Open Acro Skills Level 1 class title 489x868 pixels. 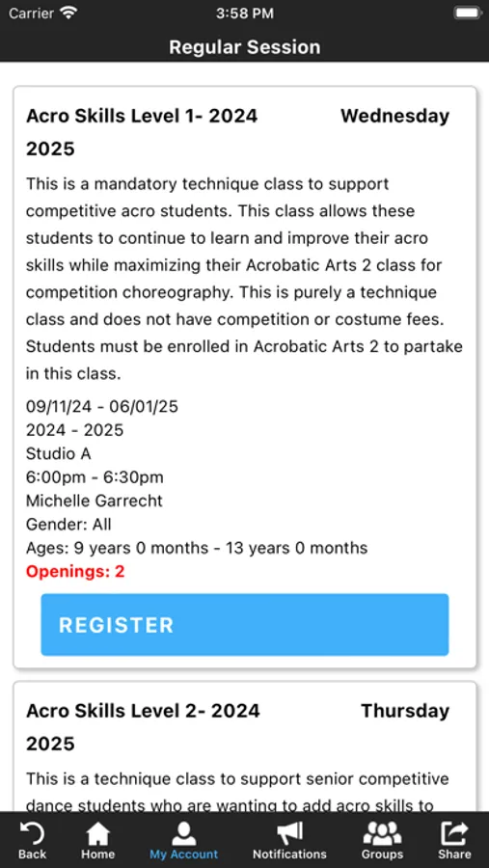point(142,132)
